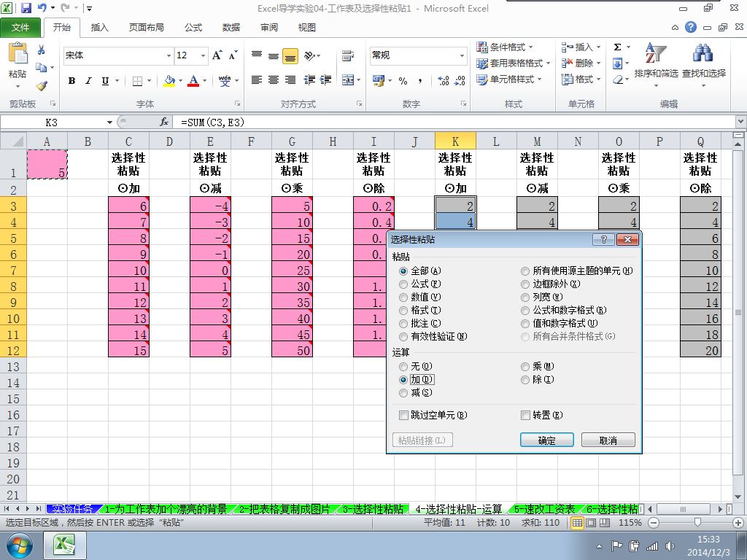Apply Comma Style number format

tap(419, 80)
